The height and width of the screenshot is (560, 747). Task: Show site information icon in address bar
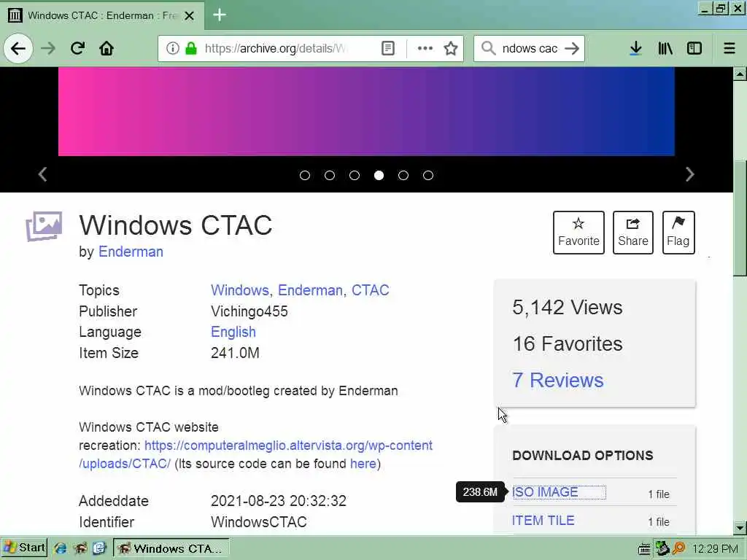click(172, 48)
